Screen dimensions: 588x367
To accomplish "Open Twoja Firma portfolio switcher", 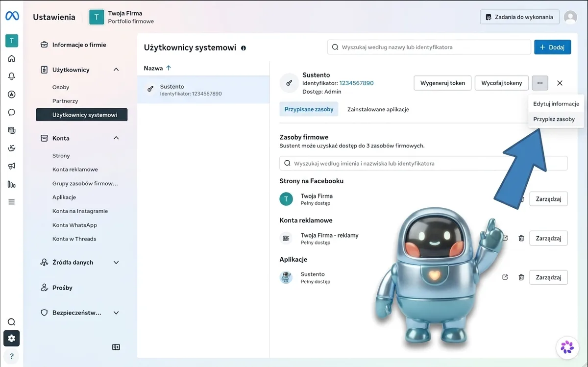I will pos(122,17).
